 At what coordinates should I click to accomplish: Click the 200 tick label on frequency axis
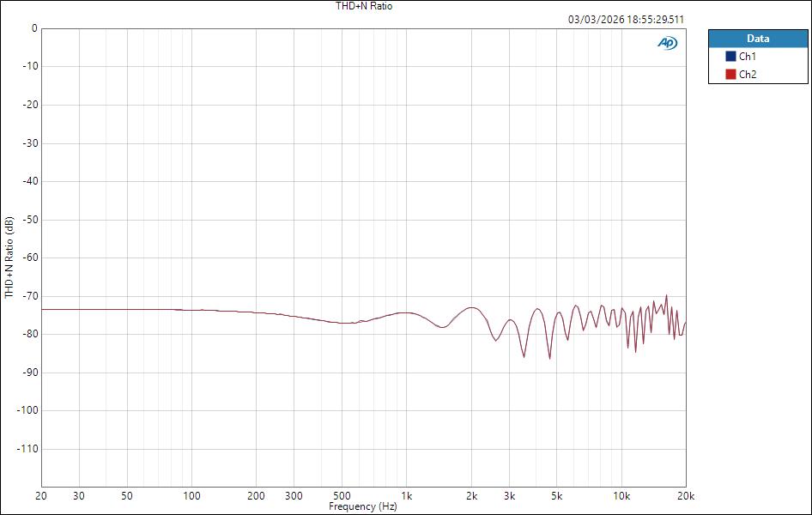256,496
